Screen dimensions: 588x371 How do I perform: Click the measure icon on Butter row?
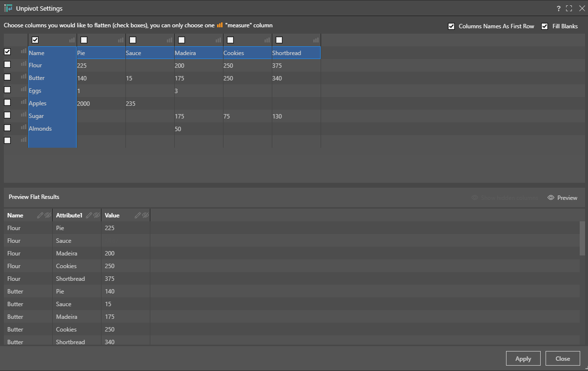pyautogui.click(x=23, y=77)
